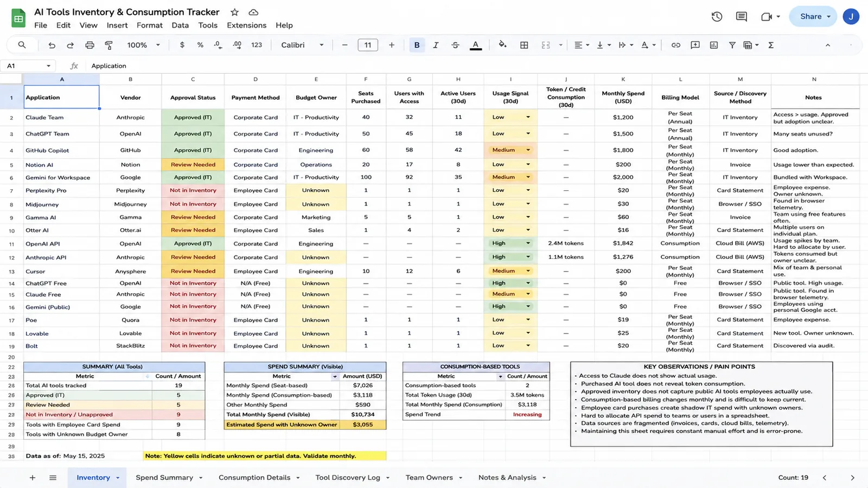
Task: Undo the last action
Action: click(x=52, y=45)
